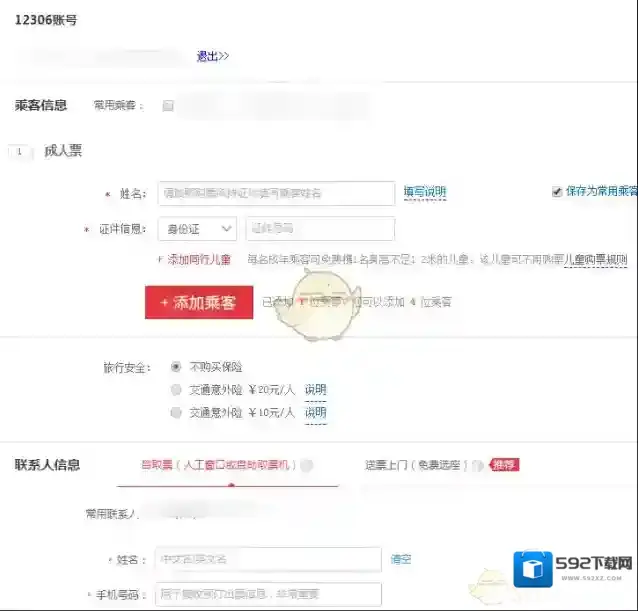The height and width of the screenshot is (611, 638).
Task: Open the 身份证 ID type dropdown
Action: [x=197, y=229]
